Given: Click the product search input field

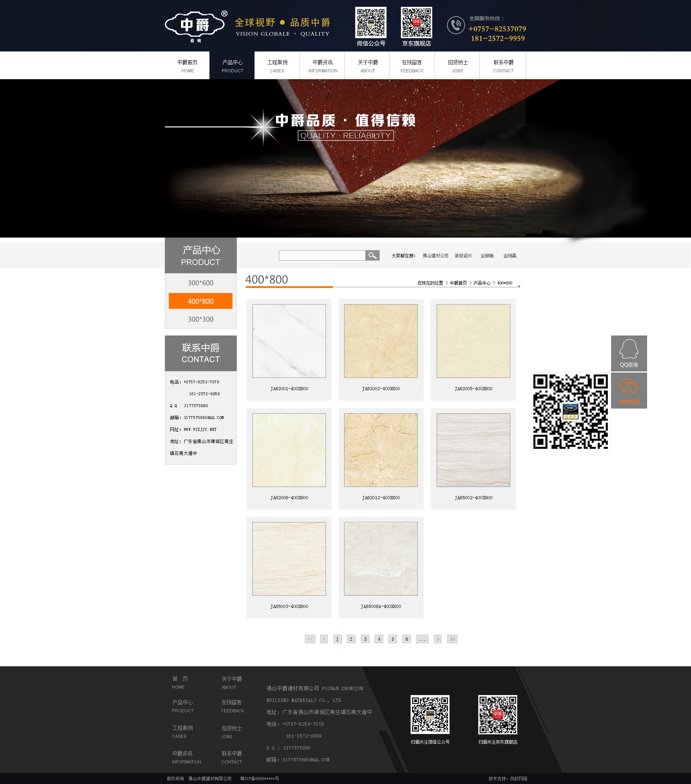Looking at the screenshot, I should 322,256.
